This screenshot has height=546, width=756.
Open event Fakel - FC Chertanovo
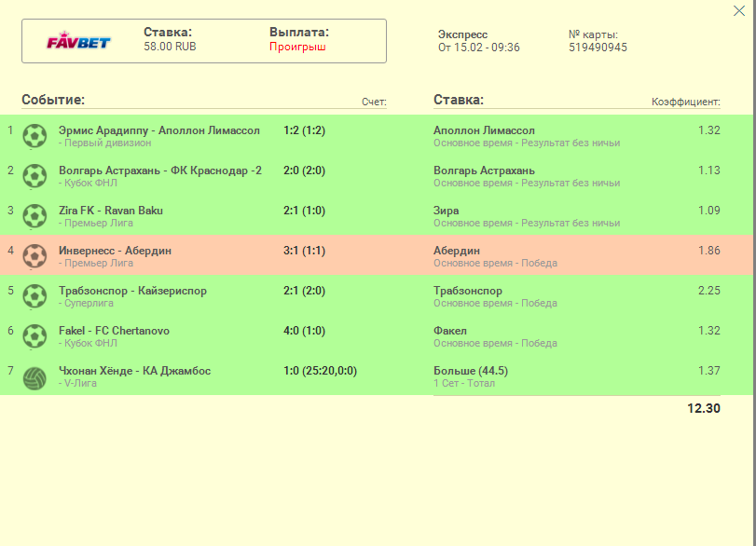coord(114,331)
